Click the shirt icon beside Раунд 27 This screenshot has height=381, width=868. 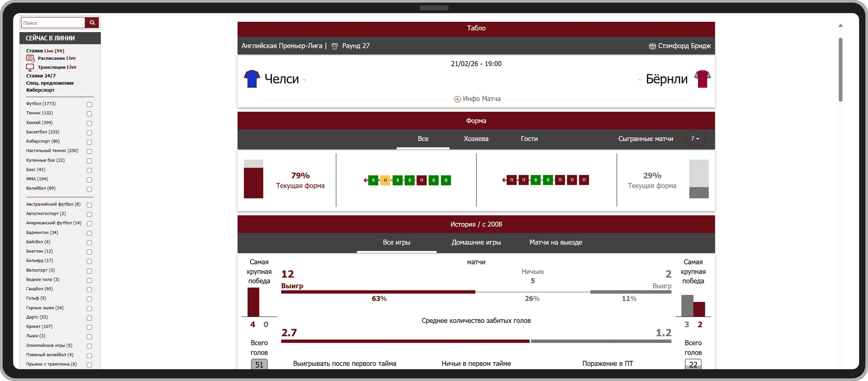coord(335,46)
